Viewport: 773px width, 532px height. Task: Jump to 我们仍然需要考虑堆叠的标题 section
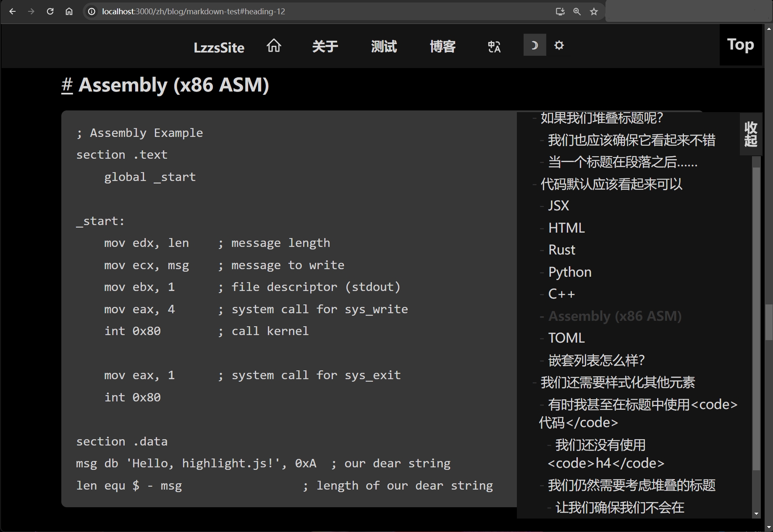632,485
